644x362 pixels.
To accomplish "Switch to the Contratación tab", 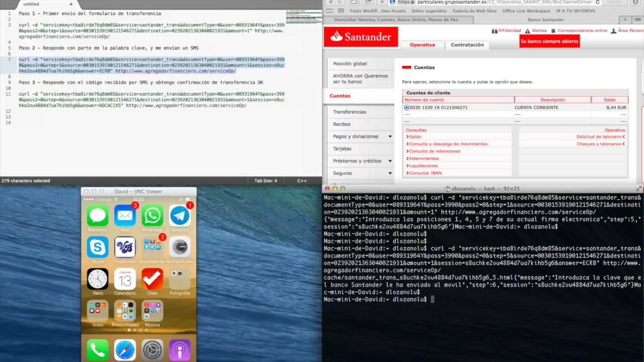I will click(x=467, y=45).
